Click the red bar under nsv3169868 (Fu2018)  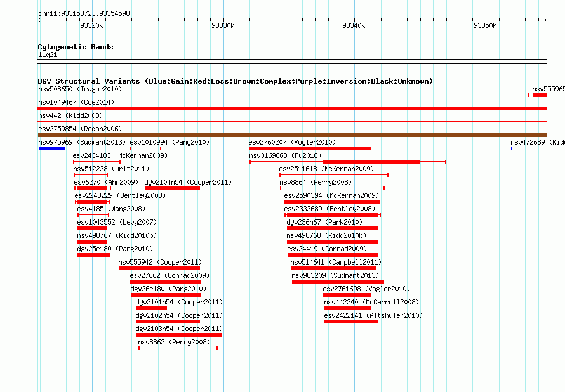tap(371, 162)
